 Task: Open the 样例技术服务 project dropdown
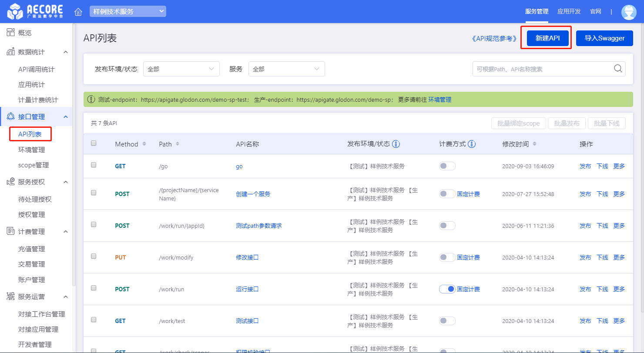point(127,11)
